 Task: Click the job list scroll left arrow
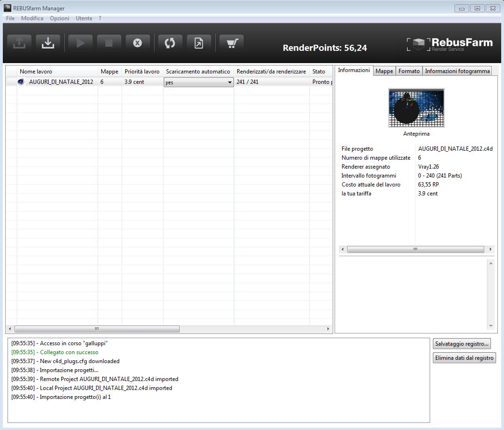coord(10,329)
